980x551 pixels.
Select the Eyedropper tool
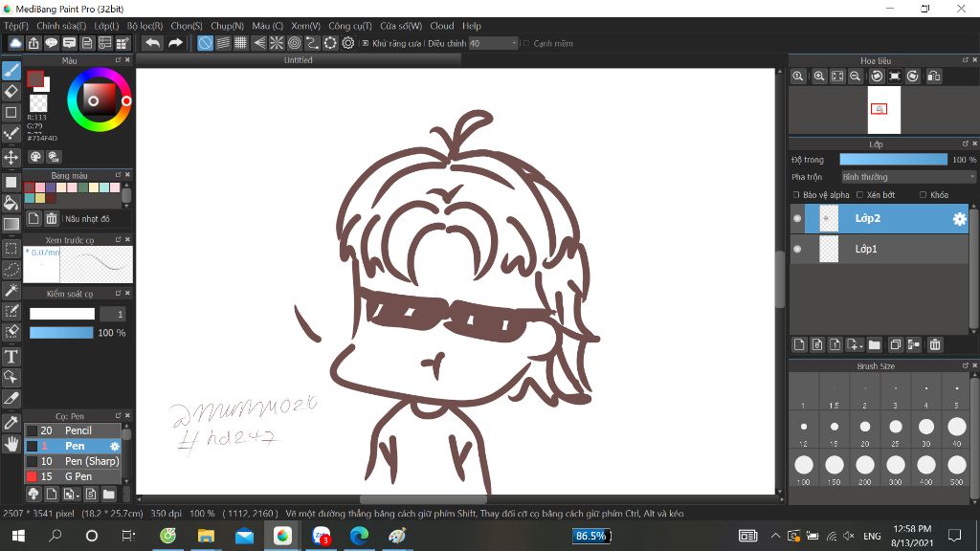click(x=11, y=422)
